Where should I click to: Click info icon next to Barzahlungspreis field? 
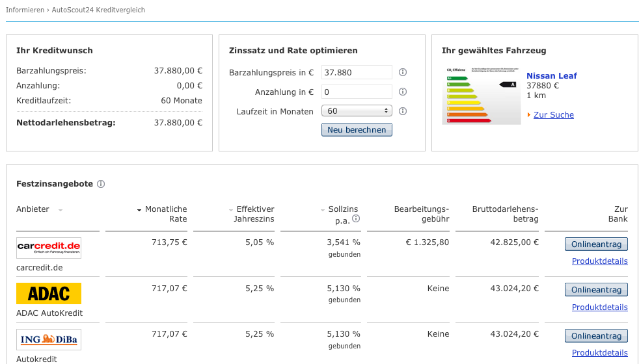[x=403, y=73]
